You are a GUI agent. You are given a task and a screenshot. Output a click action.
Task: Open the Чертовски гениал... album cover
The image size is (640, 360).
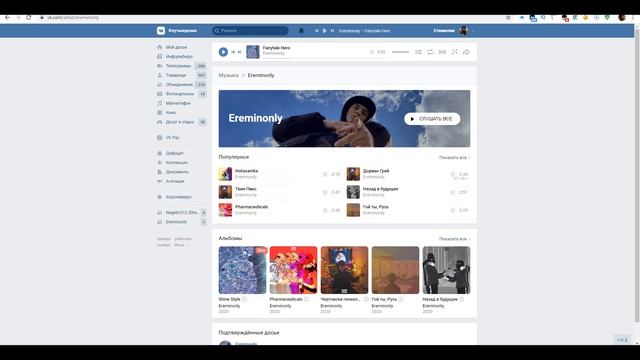(344, 270)
